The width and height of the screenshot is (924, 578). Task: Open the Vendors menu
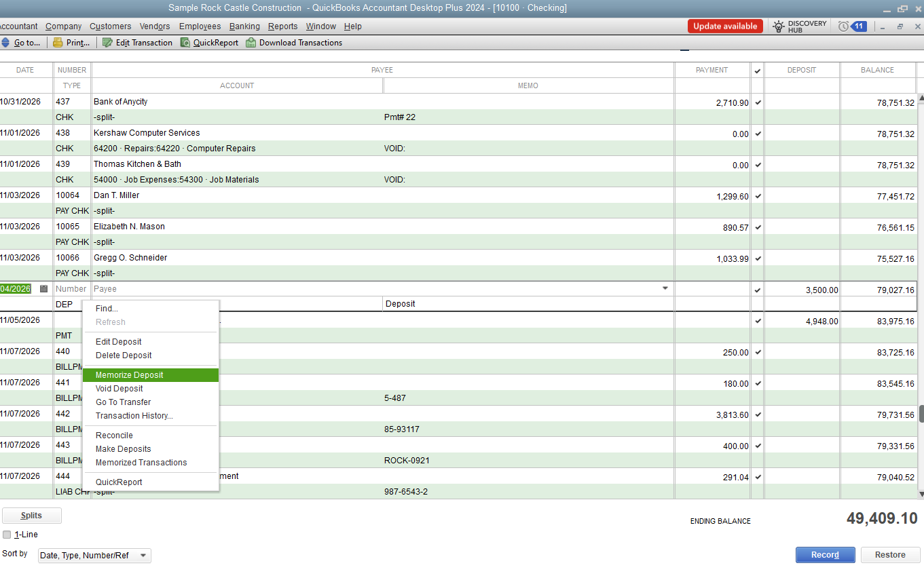click(155, 26)
